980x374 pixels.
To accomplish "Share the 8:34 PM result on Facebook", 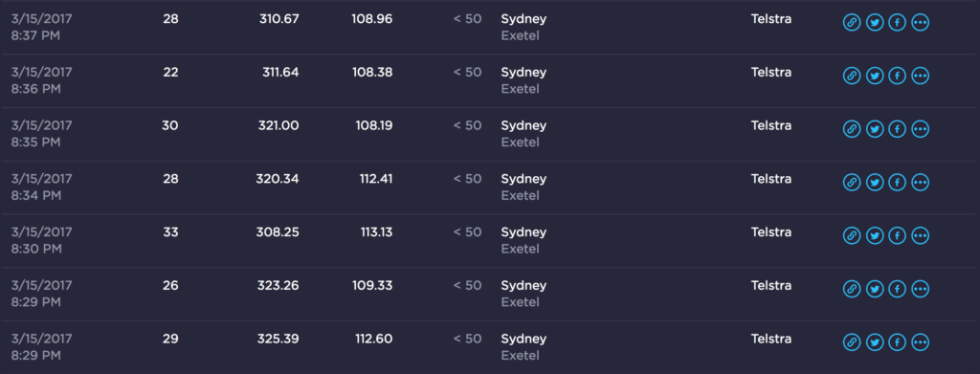I will 897,183.
